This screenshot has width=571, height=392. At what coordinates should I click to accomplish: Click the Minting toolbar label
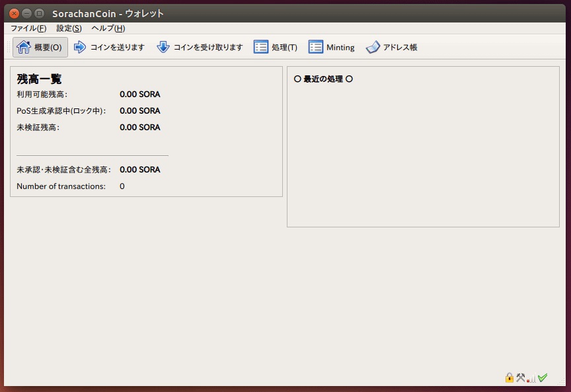pyautogui.click(x=340, y=48)
